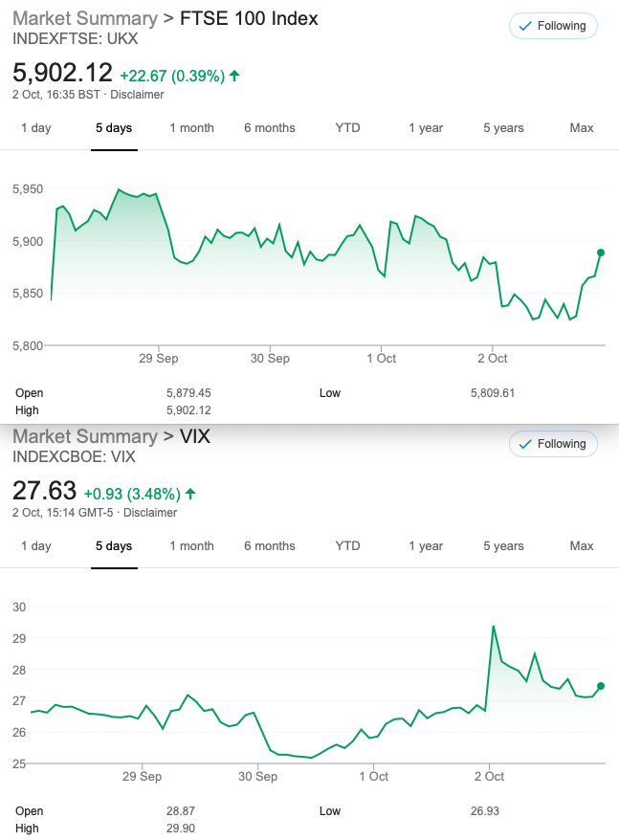Select 'YTD' tab in FTSE 100 chart
The image size is (619, 840).
348,128
